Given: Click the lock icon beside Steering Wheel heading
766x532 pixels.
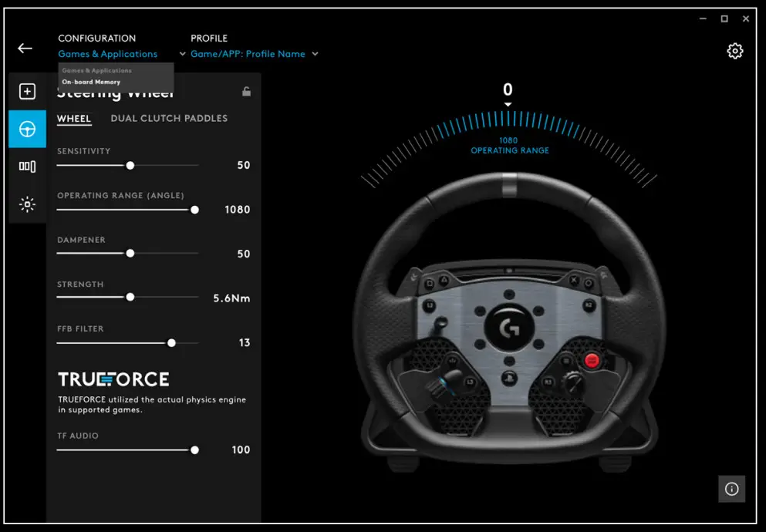Looking at the screenshot, I should pos(246,90).
